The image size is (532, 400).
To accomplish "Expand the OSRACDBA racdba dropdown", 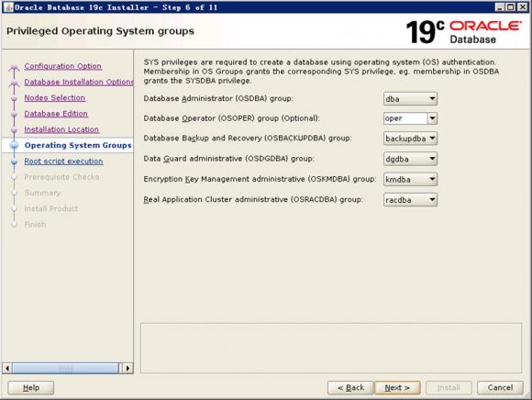I will [410, 200].
